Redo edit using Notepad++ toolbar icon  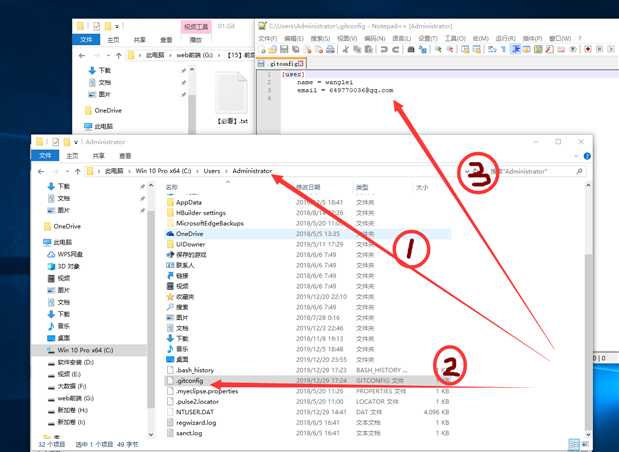tap(396, 49)
